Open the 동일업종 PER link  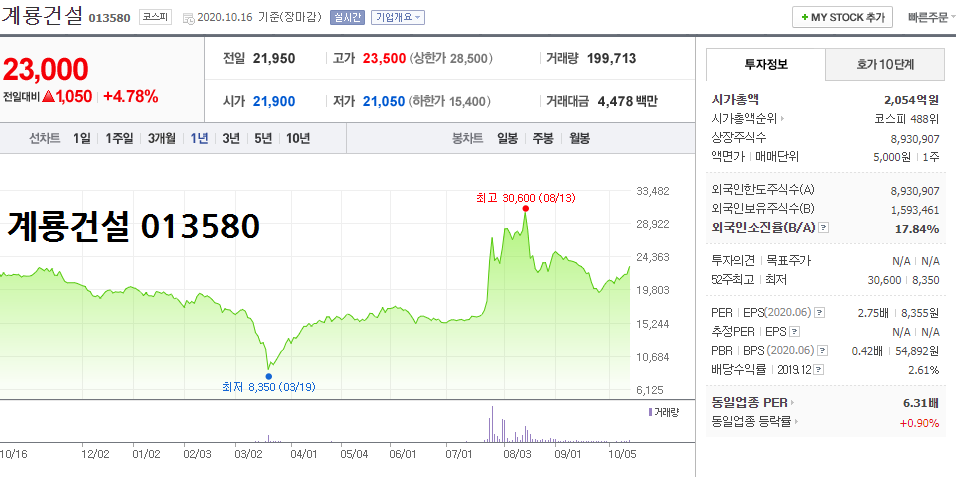(752, 403)
